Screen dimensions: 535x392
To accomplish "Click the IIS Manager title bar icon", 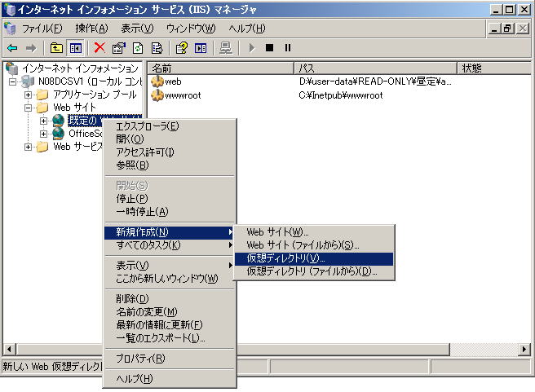I will pyautogui.click(x=11, y=10).
